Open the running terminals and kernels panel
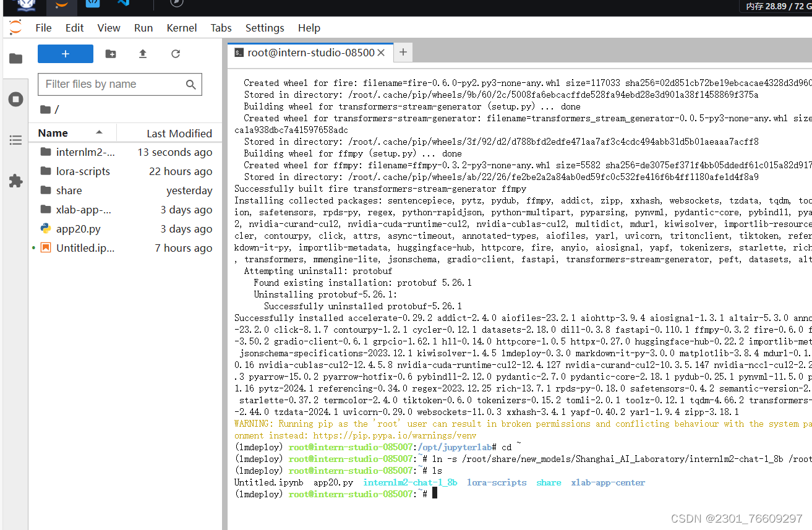 (15, 100)
